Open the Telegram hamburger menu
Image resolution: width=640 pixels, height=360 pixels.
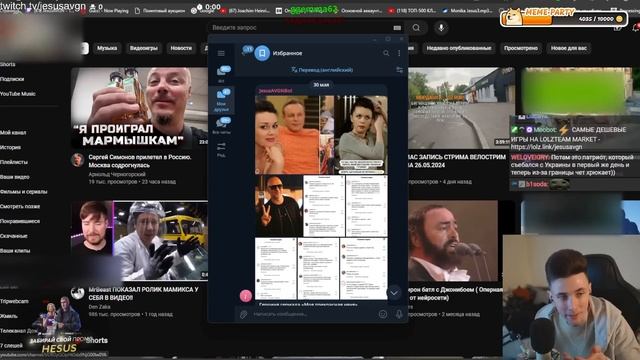[221, 53]
